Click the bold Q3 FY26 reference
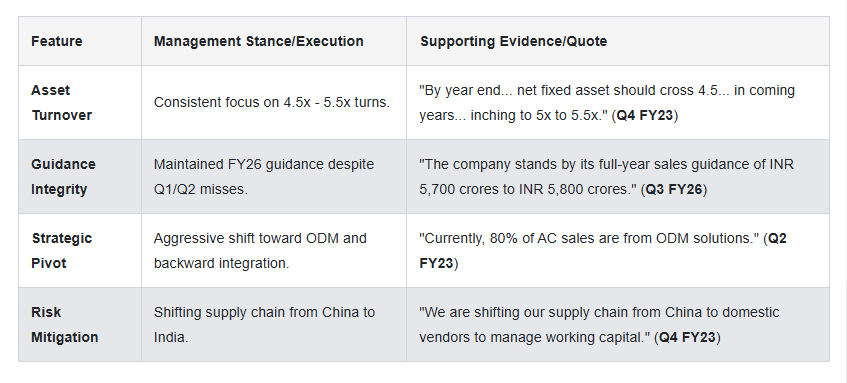Viewport: 847px width, 383px height. (674, 190)
